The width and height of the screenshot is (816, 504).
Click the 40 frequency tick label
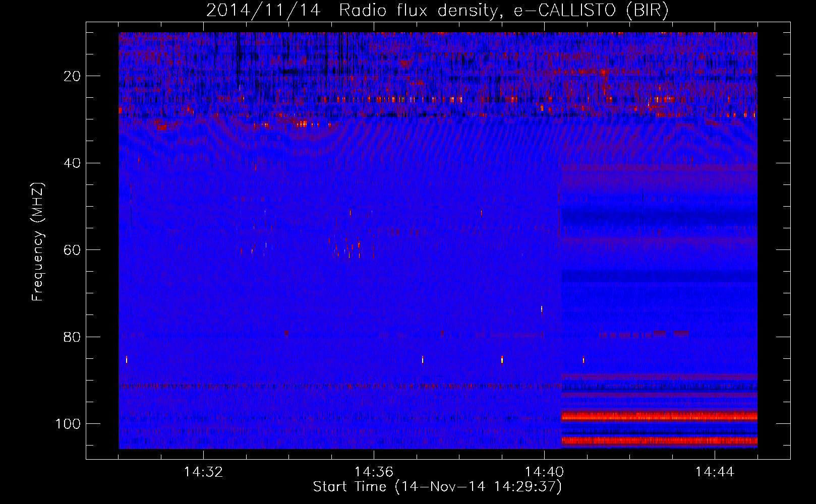tap(73, 163)
